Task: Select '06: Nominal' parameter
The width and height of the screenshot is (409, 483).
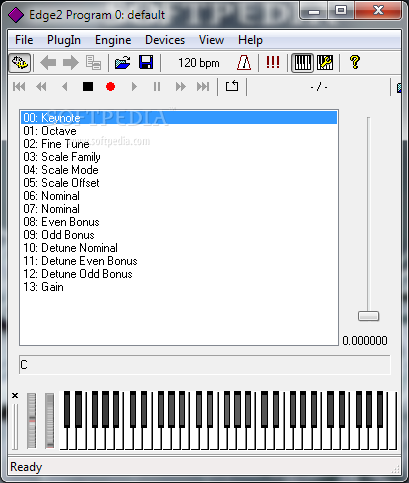Action: [x=179, y=196]
